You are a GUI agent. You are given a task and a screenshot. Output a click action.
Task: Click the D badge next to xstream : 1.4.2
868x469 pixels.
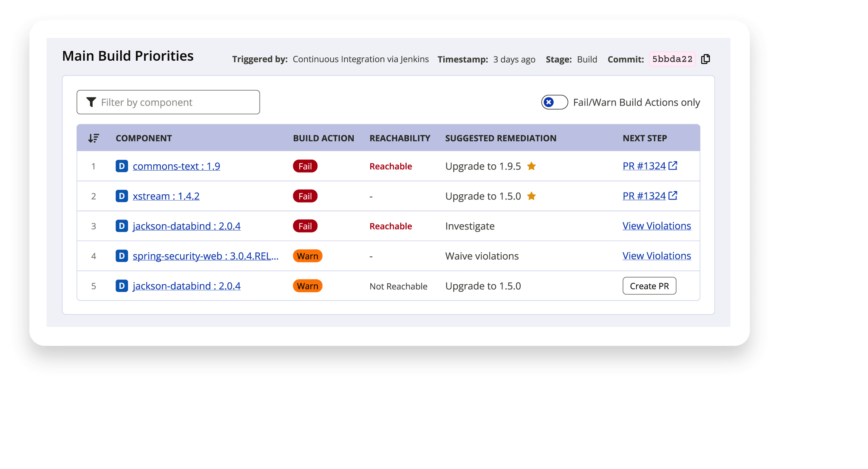click(x=121, y=196)
